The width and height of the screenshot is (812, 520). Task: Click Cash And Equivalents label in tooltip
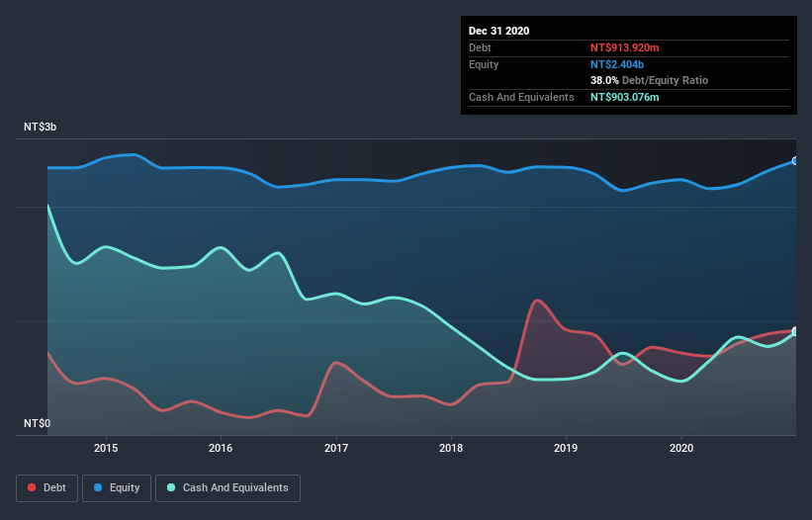521,97
